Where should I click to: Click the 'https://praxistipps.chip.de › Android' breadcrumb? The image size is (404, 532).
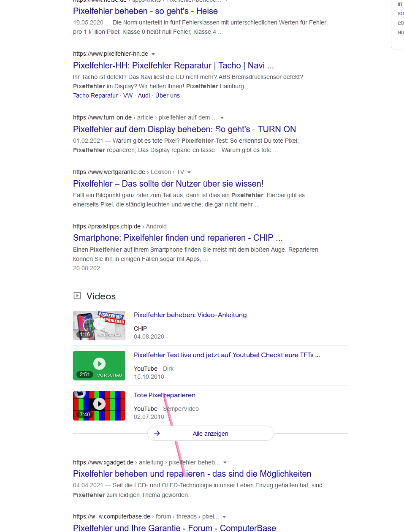point(120,226)
